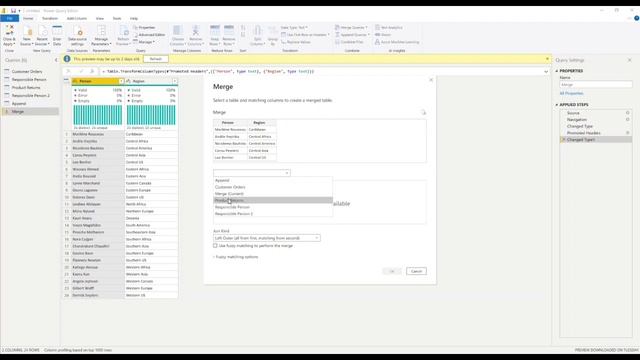Switch to the Home tab
Image resolution: width=640 pixels, height=360 pixels.
[28, 18]
